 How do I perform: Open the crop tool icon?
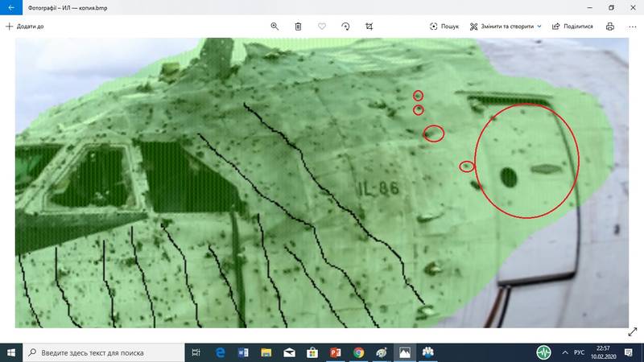pos(369,27)
